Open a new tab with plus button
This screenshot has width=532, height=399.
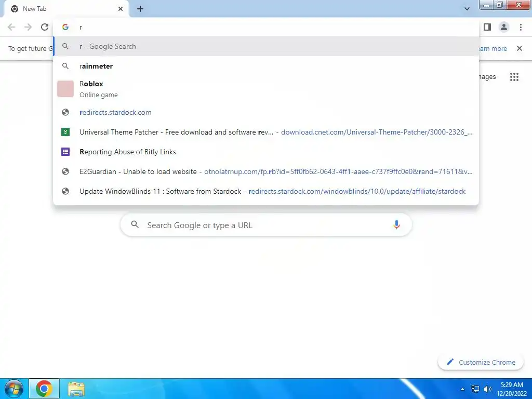[140, 9]
